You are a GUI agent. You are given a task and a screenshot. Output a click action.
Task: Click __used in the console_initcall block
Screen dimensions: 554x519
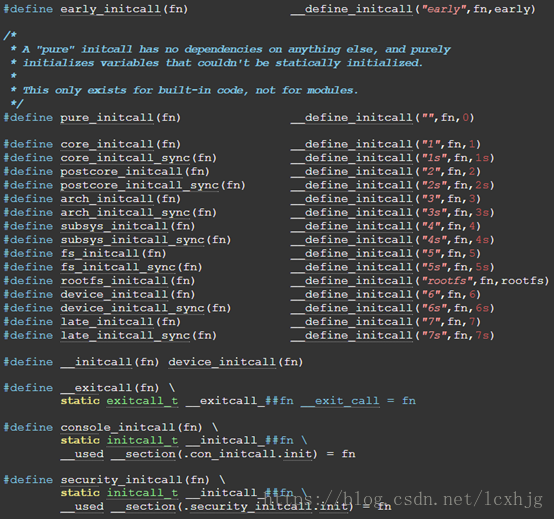click(x=82, y=454)
